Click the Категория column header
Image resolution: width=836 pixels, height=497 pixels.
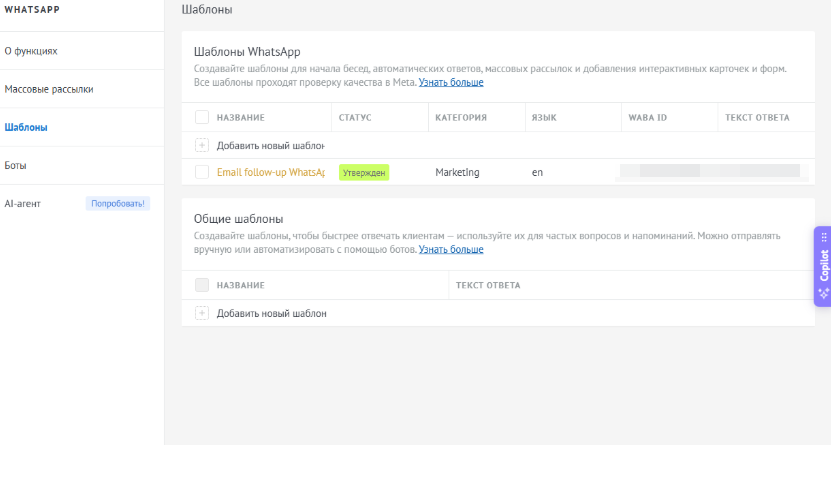click(461, 117)
